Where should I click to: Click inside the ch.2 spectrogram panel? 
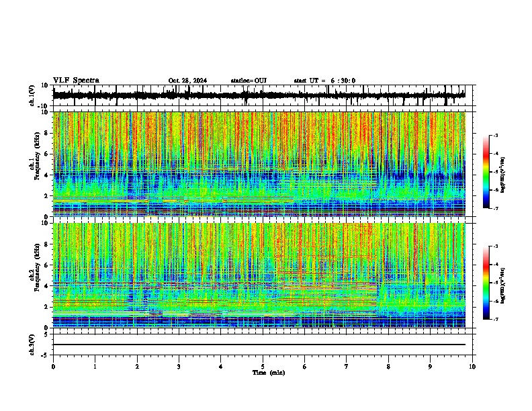(x=259, y=275)
